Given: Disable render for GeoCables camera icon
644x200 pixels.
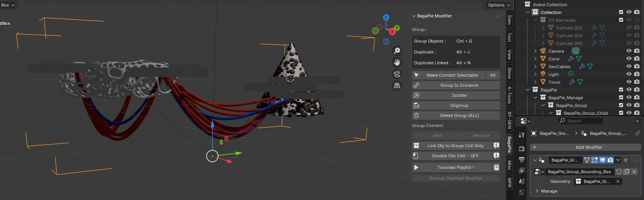Looking at the screenshot, I should [637, 67].
